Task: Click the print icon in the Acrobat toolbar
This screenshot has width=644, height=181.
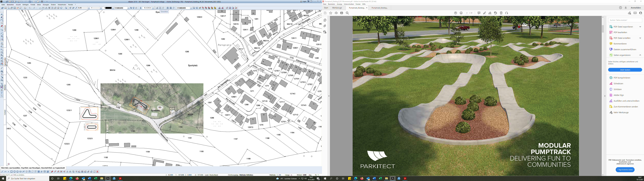Action: tap(342, 13)
